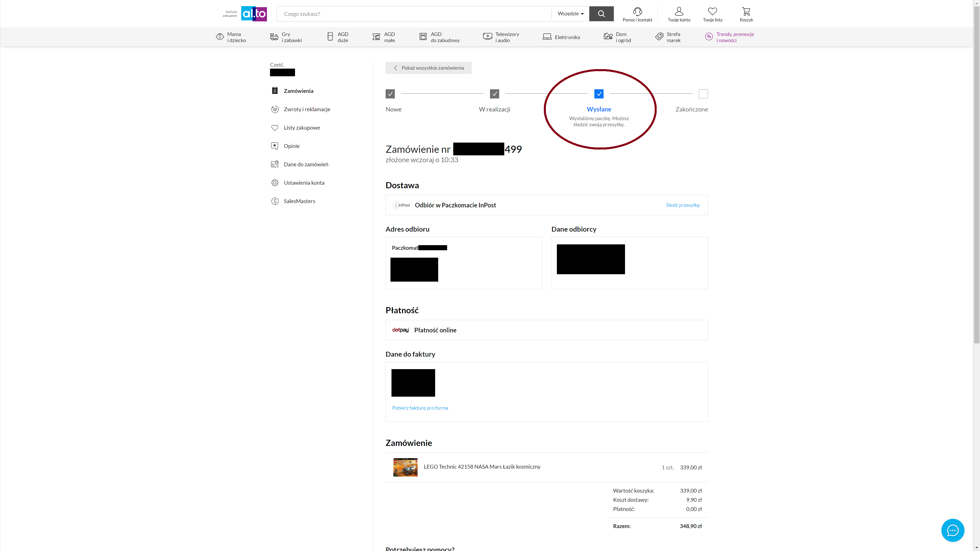Expand the Wszędzie search scope dropdown
The width and height of the screenshot is (980, 551).
click(570, 14)
